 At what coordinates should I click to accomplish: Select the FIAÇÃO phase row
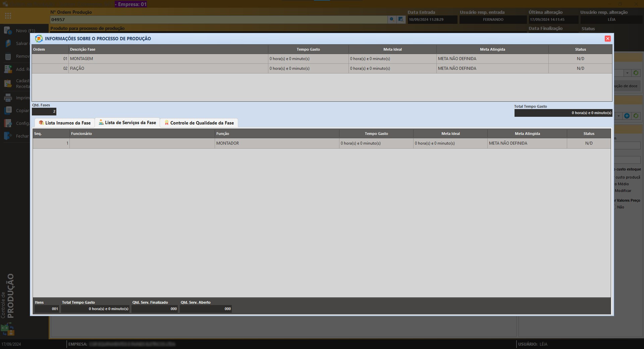(x=168, y=68)
